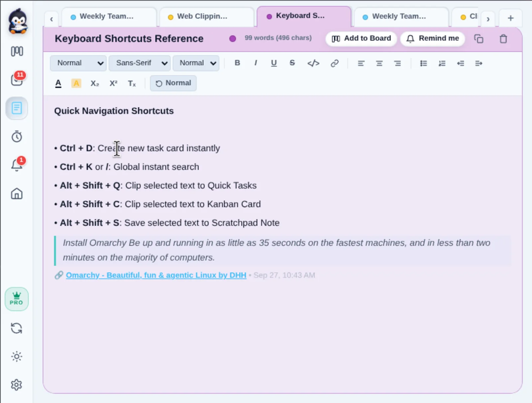This screenshot has height=403, width=532.
Task: Click the reset Normal button
Action: point(173,83)
